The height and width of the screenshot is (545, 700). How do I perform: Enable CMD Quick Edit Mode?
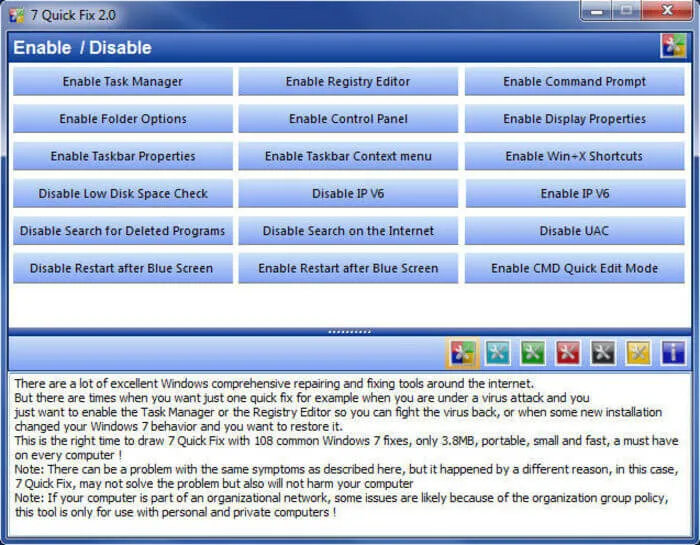click(574, 268)
